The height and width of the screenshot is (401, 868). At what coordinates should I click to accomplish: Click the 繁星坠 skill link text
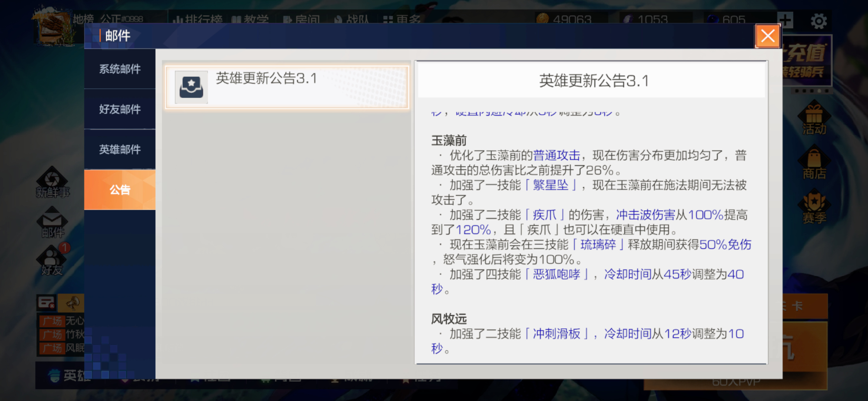[x=550, y=185]
